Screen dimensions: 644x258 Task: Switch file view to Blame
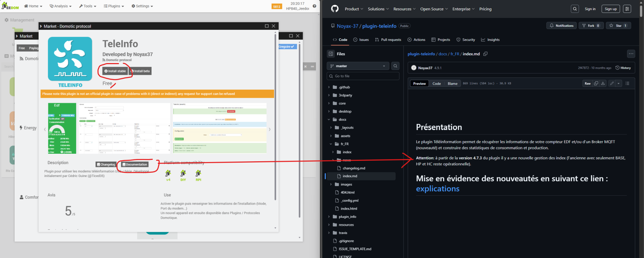pos(452,83)
